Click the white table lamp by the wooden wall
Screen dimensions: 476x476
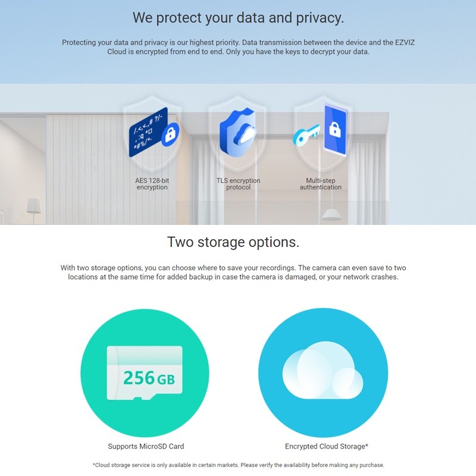pos(34,206)
